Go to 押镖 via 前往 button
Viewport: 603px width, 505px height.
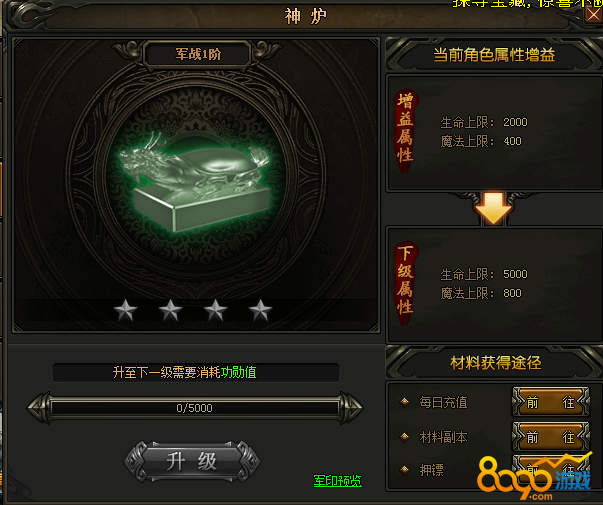551,469
